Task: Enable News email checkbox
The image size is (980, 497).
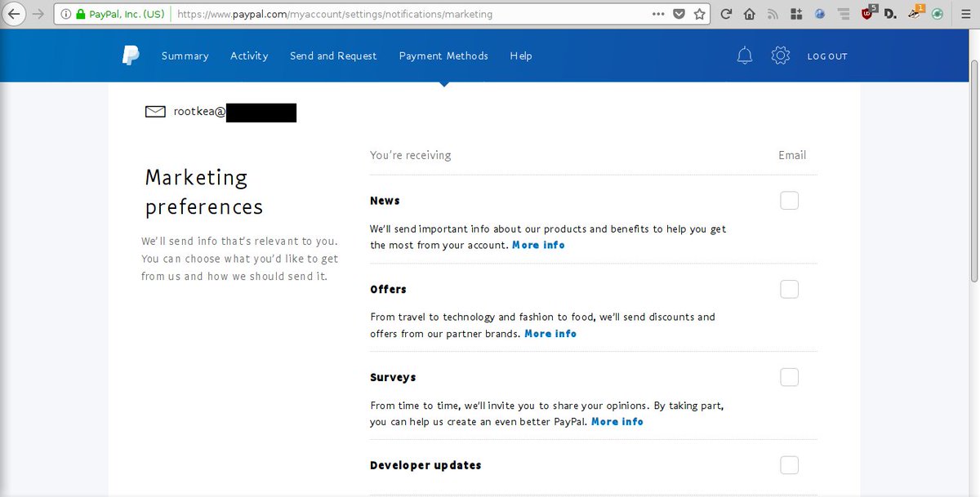Action: 789,201
